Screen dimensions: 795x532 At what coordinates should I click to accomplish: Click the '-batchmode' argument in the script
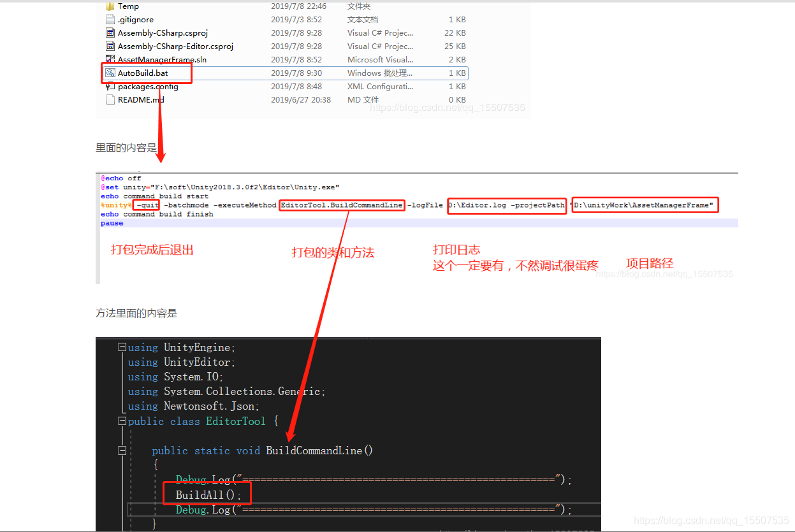click(x=186, y=205)
